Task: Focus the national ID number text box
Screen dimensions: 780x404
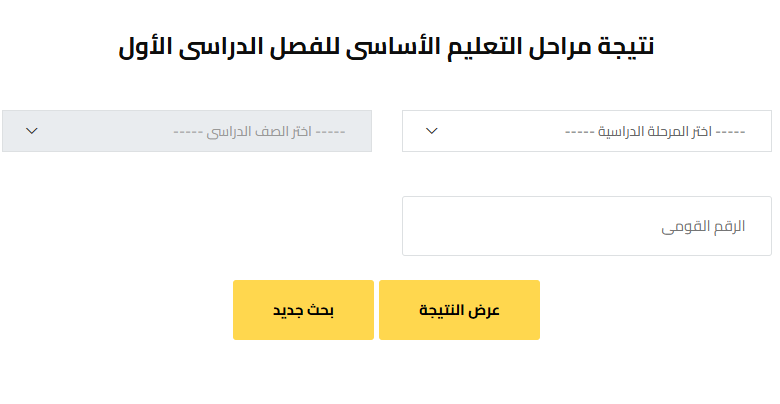Action: [586, 226]
